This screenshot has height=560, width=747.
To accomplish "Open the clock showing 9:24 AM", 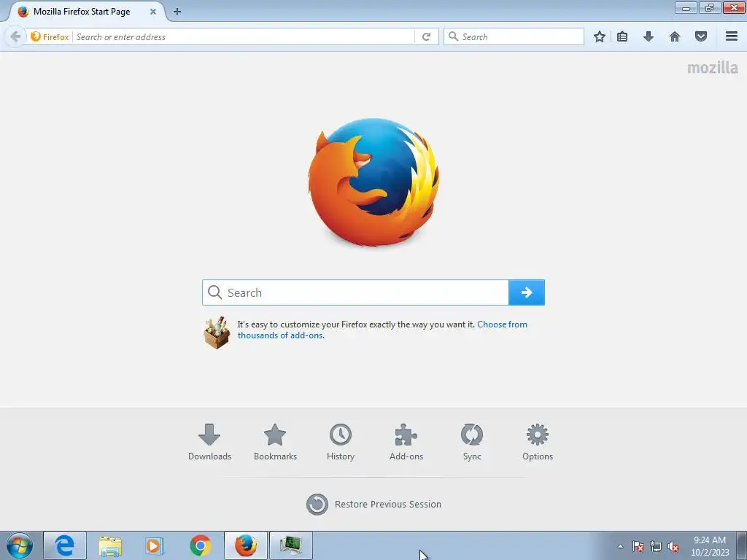I will 710,546.
